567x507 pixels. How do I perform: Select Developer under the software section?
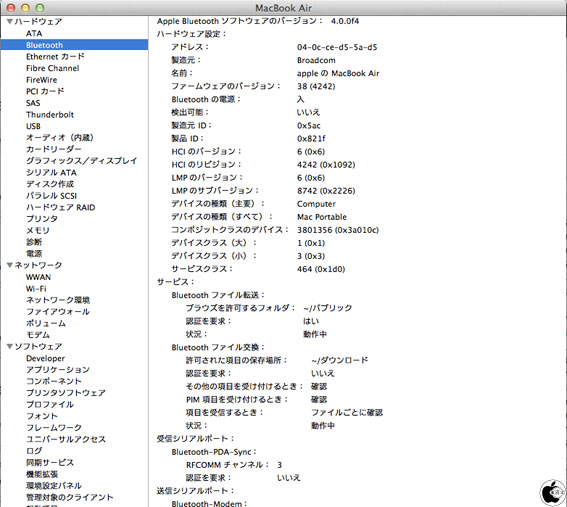[45, 358]
